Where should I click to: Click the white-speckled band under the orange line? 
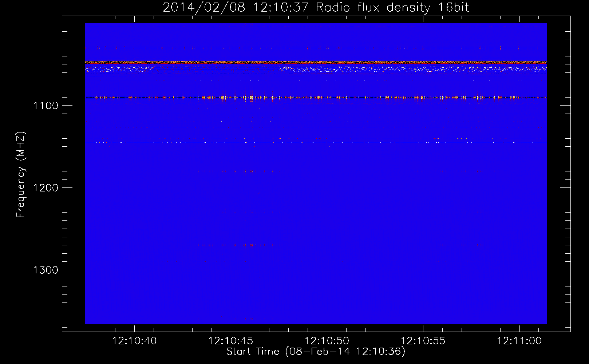(x=316, y=68)
